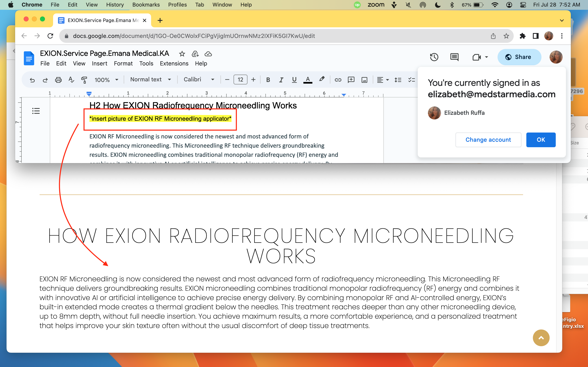The height and width of the screenshot is (367, 588).
Task: Click the add comment toolbar icon
Action: pyautogui.click(x=351, y=80)
